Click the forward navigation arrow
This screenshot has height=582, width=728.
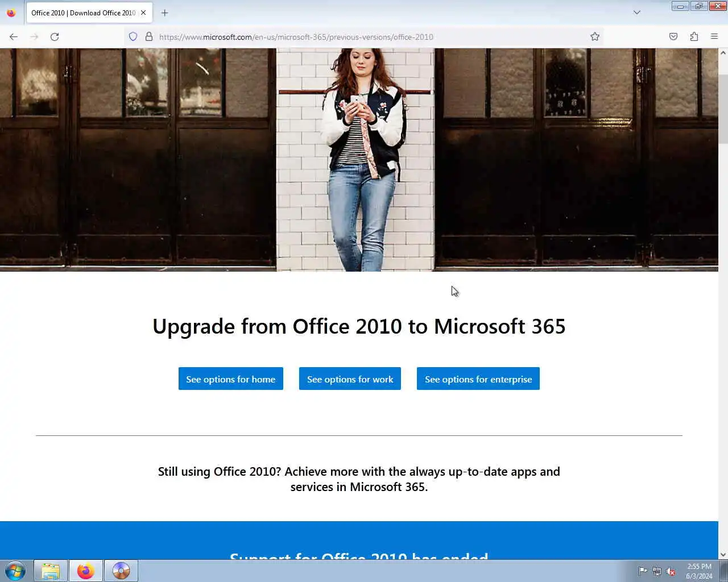(x=34, y=37)
